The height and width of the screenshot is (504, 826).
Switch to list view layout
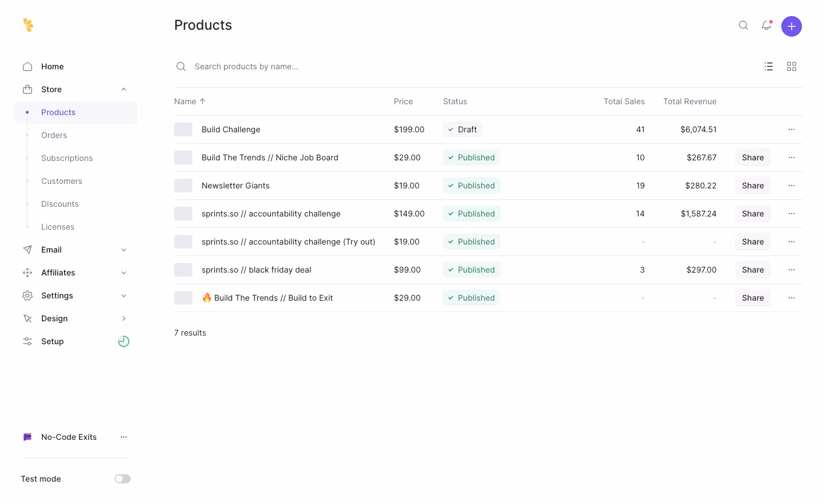pos(769,66)
